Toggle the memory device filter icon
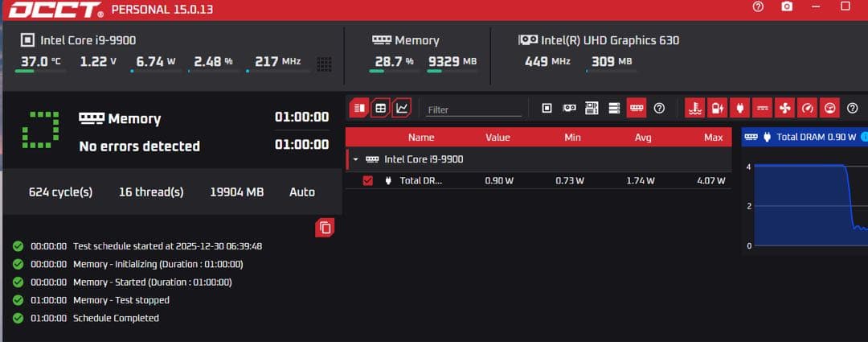 coord(637,108)
